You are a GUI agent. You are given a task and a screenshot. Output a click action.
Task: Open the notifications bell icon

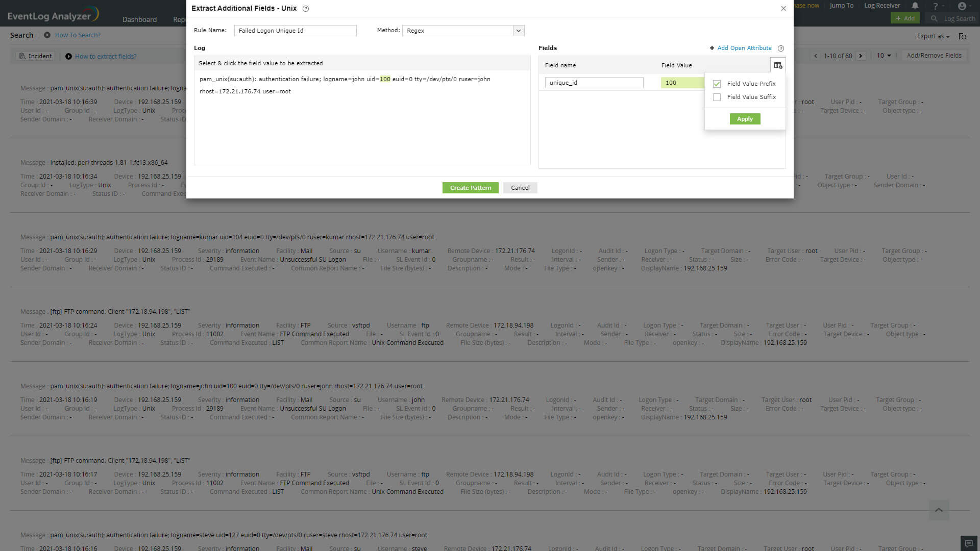coord(915,6)
